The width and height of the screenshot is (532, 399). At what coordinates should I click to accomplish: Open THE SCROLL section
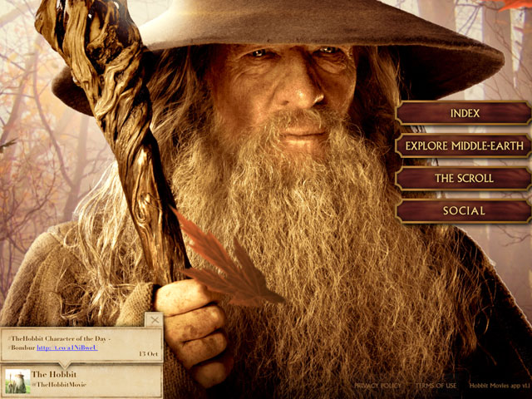tap(464, 179)
